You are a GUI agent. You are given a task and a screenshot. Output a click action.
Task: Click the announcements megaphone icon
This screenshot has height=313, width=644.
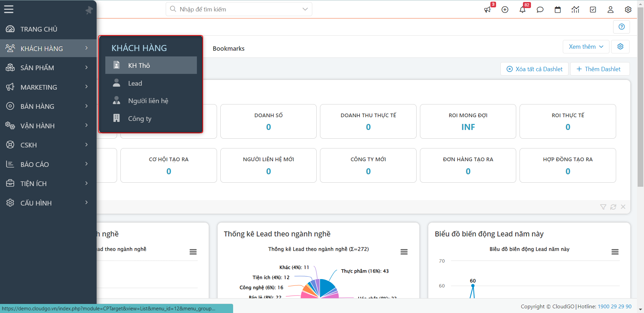(487, 10)
